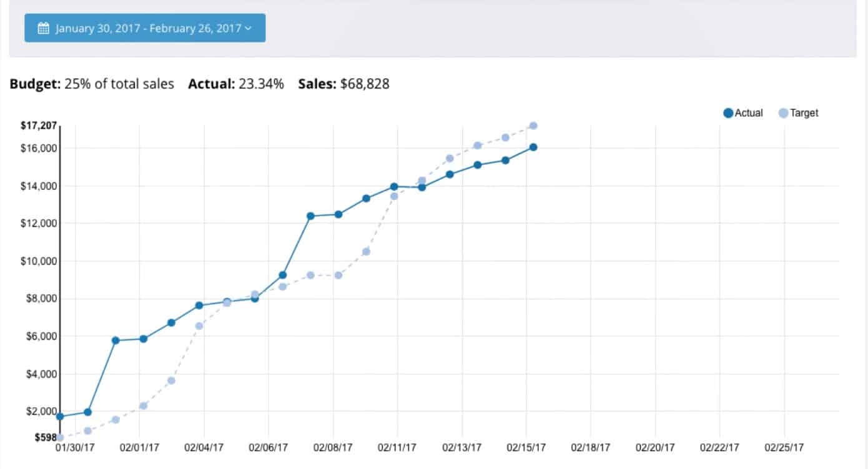Click the Actual legend label
Viewport: 868px width, 469px height.
(749, 113)
